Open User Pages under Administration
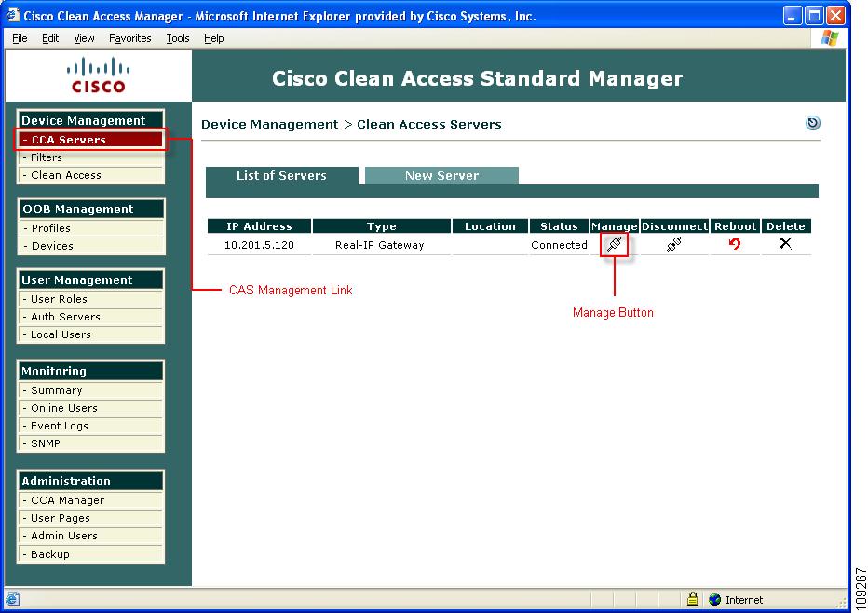The height and width of the screenshot is (613, 868). point(90,518)
